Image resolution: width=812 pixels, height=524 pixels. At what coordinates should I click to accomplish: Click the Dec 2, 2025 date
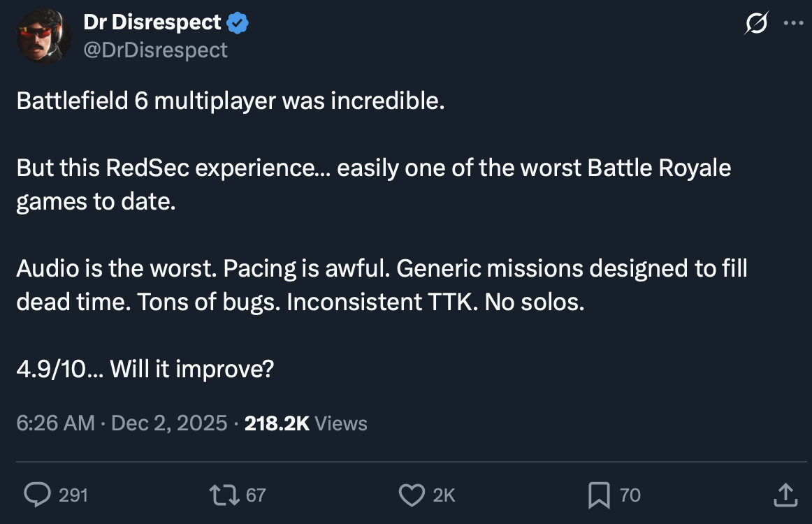tap(169, 423)
